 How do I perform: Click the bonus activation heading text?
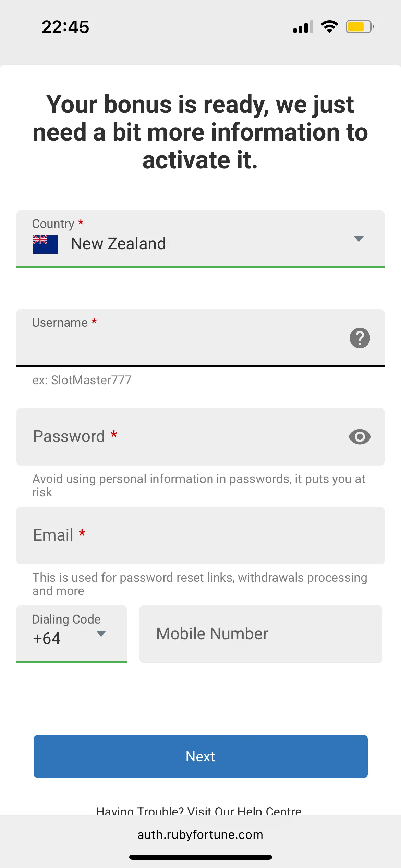click(200, 132)
